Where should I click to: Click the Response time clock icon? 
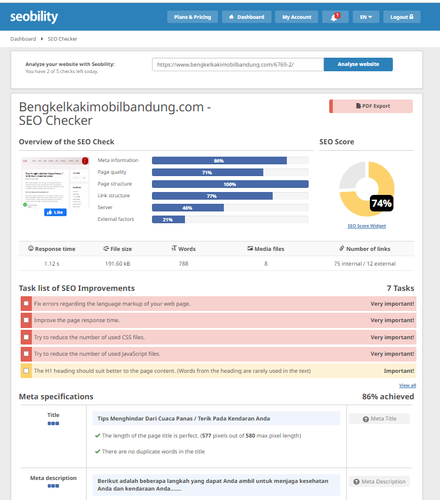(x=31, y=248)
